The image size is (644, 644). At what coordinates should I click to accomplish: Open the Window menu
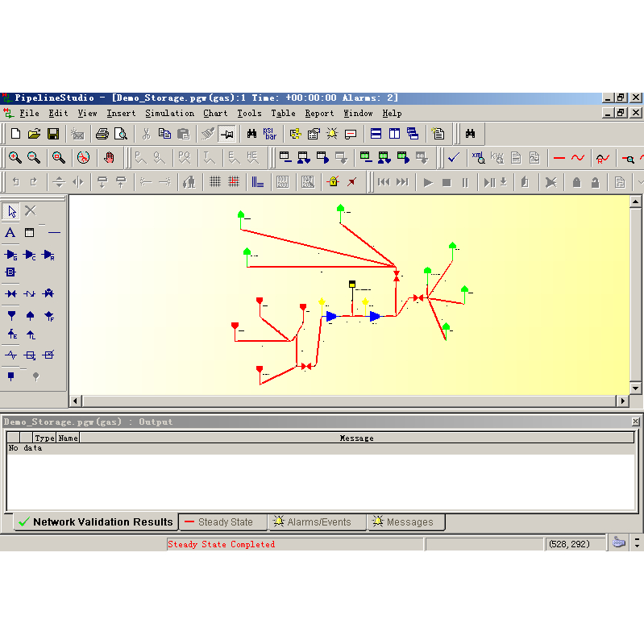[358, 114]
